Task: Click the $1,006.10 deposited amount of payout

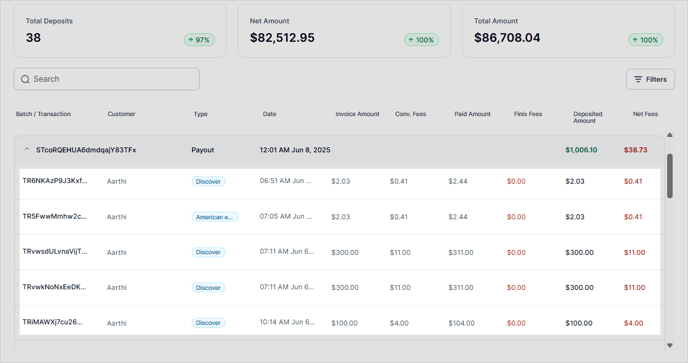Action: 581,150
